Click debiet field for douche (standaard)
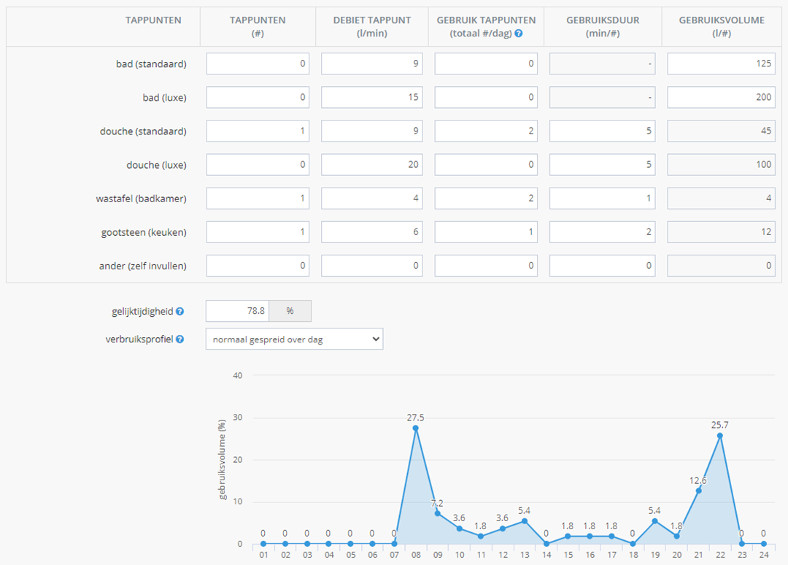This screenshot has height=565, width=788. [373, 131]
